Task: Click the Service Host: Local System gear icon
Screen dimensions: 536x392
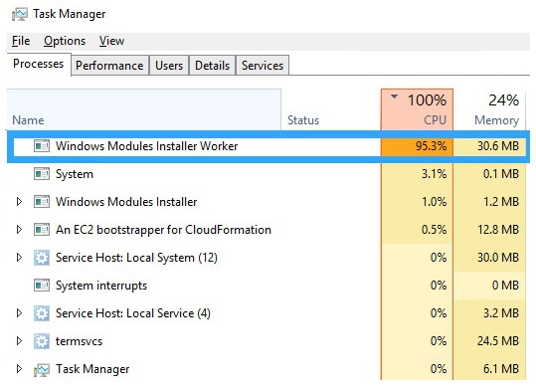Action: pos(42,258)
